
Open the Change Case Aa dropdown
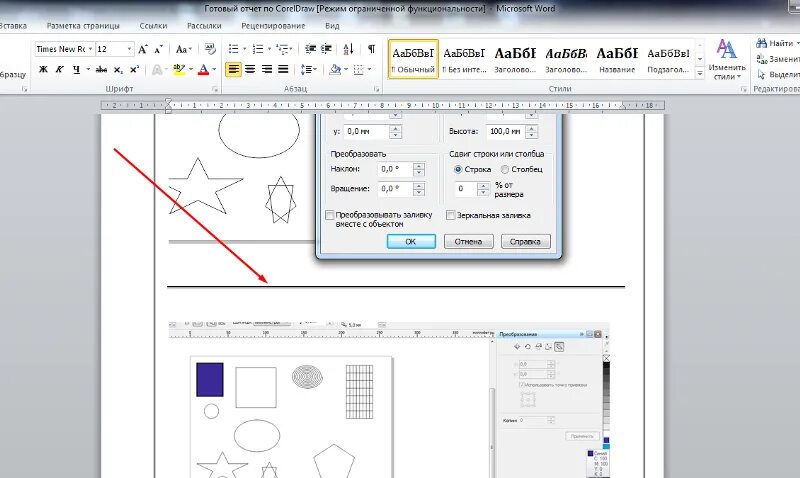[183, 49]
